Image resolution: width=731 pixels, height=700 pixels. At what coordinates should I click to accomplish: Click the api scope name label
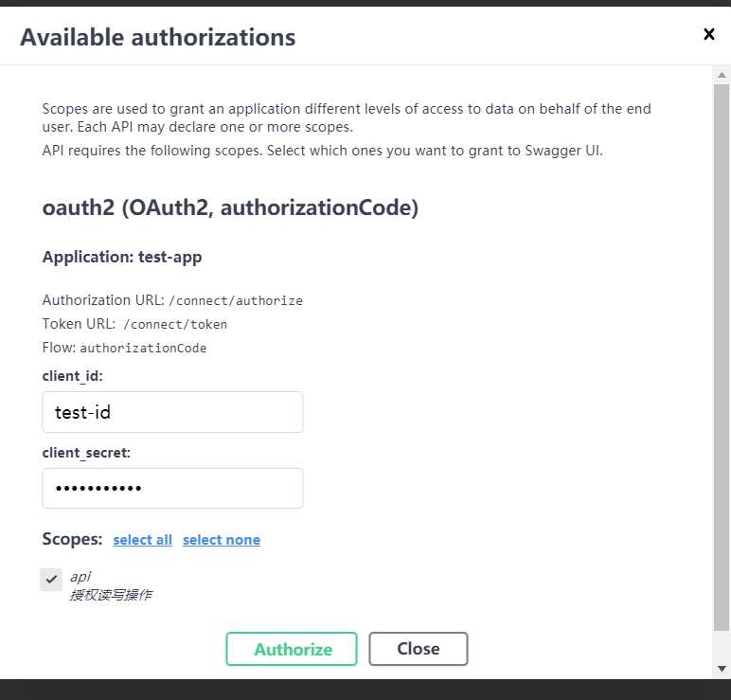[80, 578]
